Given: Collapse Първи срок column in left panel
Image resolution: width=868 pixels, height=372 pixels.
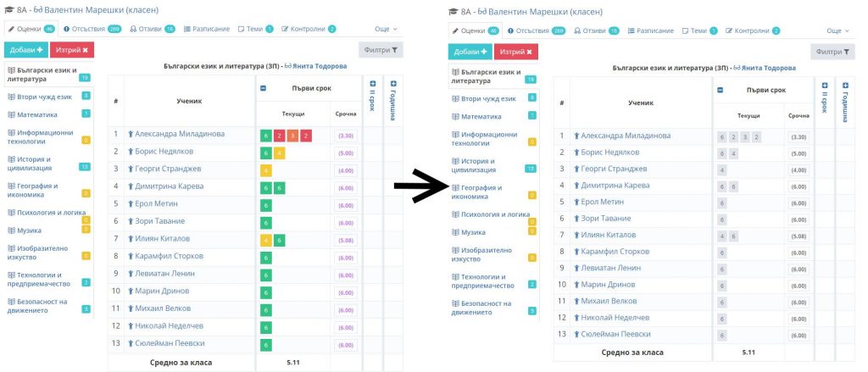Looking at the screenshot, I should click(264, 88).
